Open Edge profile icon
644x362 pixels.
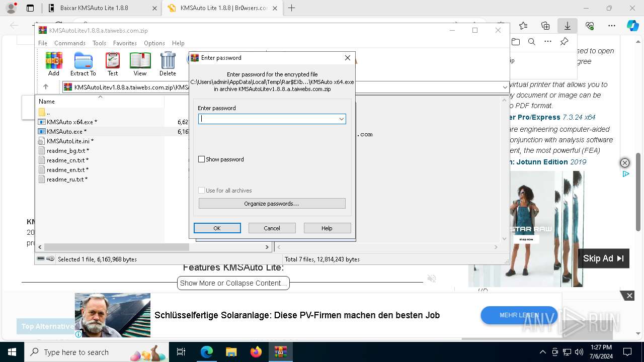(11, 8)
